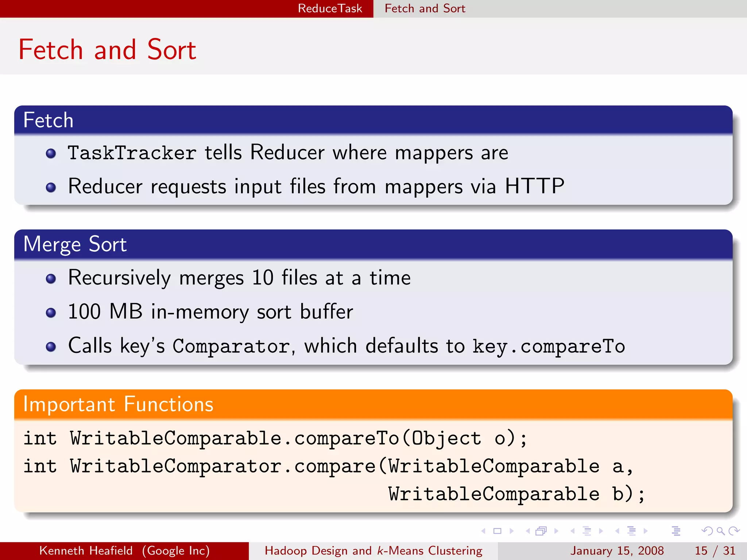Click the Fetch block header

(x=373, y=120)
